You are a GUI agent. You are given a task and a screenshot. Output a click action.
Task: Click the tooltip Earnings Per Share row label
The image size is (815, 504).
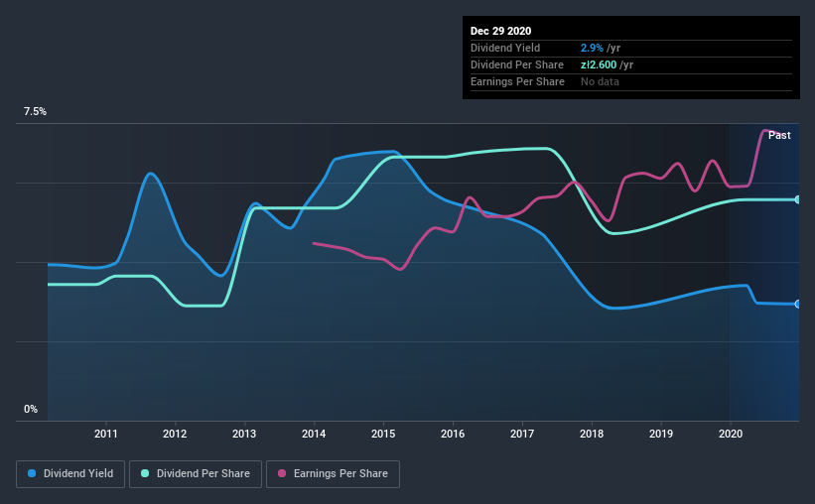click(517, 81)
